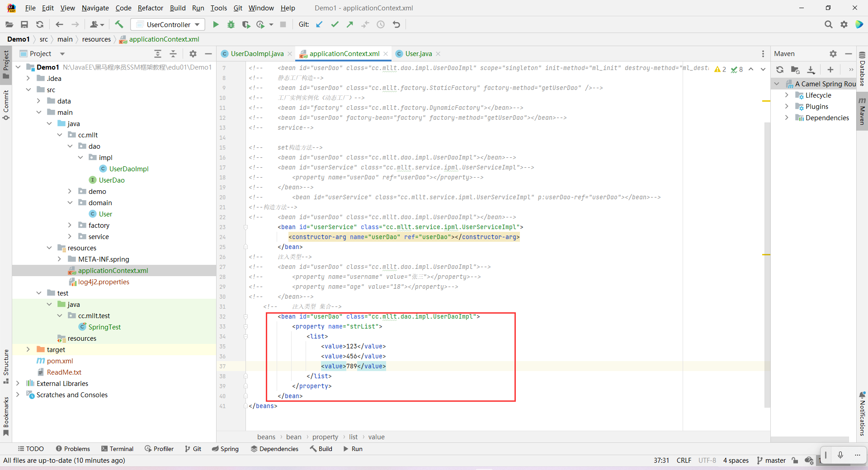This screenshot has height=470, width=868.
Task: Open the UserController run configuration dropdown
Action: (168, 24)
